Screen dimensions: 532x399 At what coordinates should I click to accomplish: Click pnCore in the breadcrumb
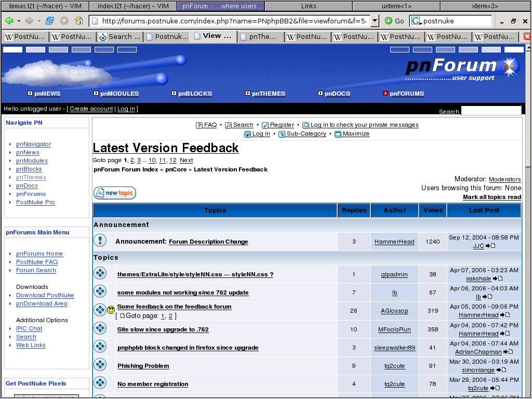pos(176,169)
